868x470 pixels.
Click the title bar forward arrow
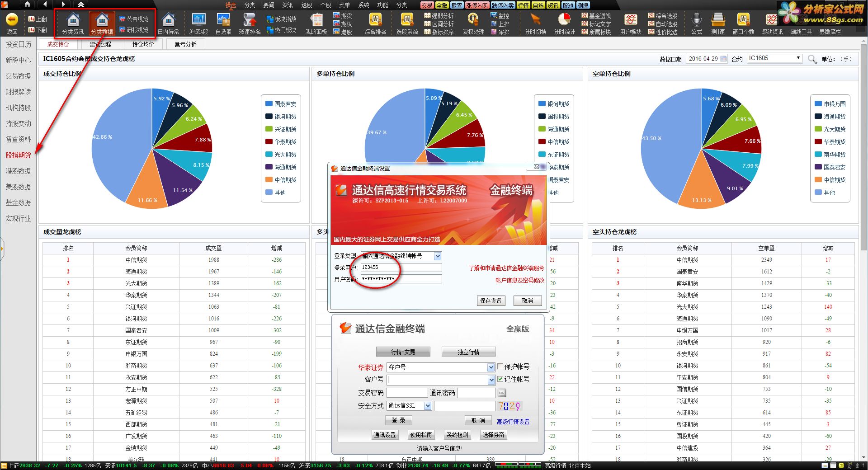coord(63,5)
